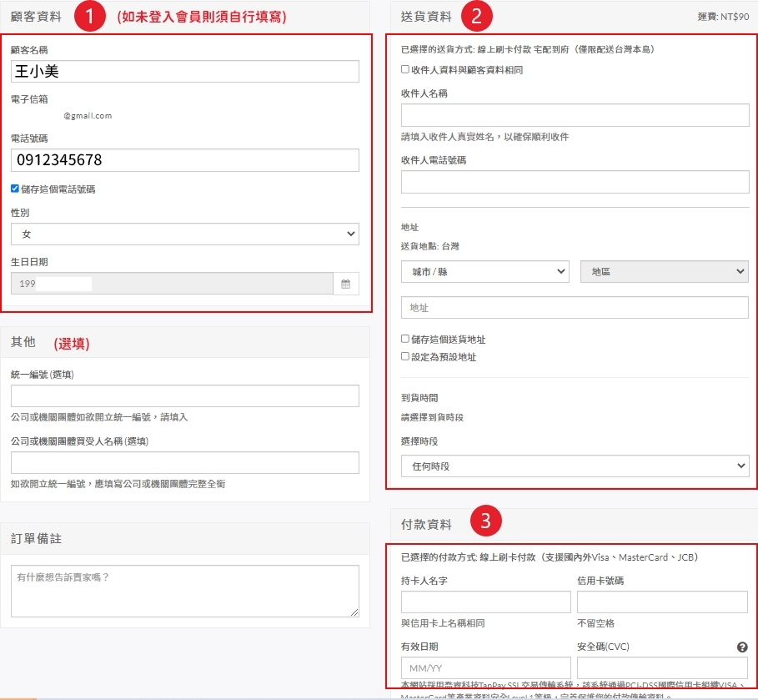Select the 持卡人名字 cardholder name field
The image size is (758, 700).
[485, 602]
